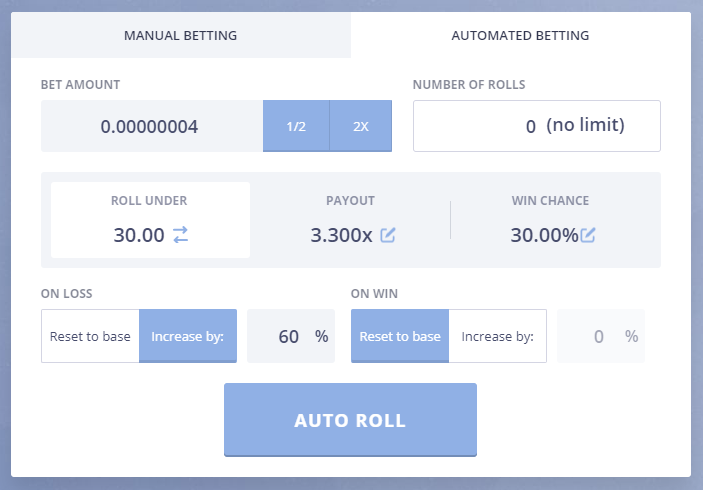Focus the Number of Rolls field
The image size is (703, 490).
coord(537,126)
